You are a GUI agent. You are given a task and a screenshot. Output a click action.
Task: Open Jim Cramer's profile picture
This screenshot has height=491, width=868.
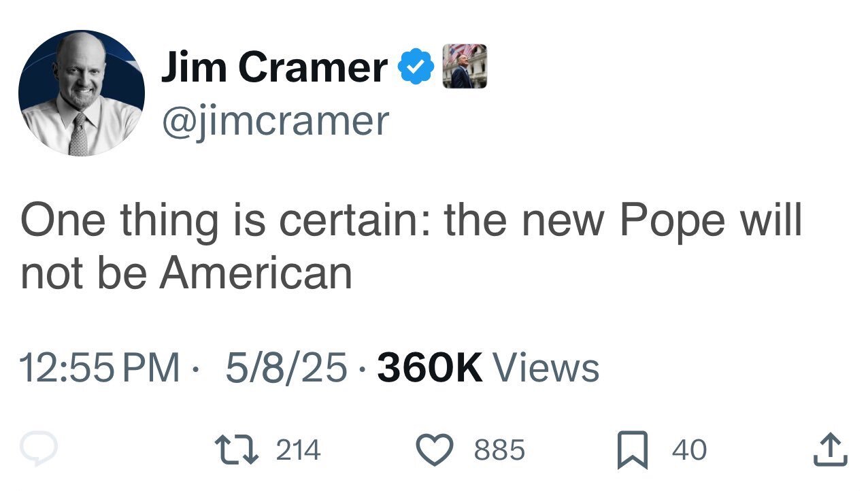[x=81, y=93]
